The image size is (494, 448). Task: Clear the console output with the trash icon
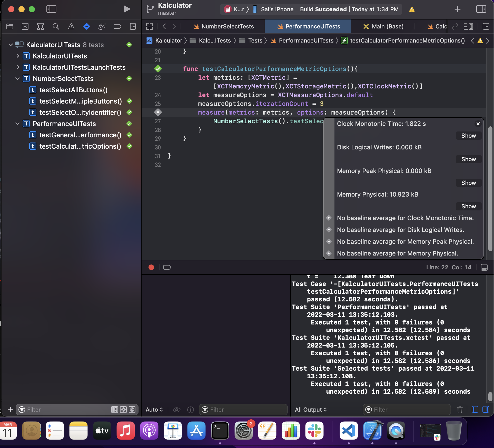[459, 410]
